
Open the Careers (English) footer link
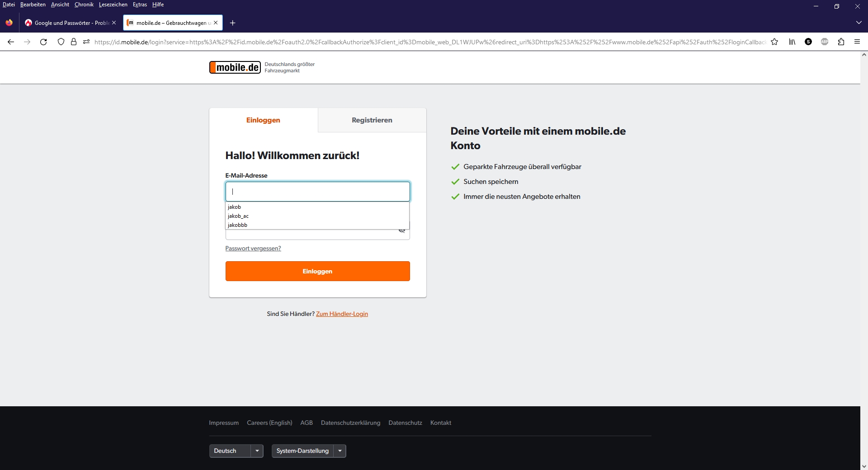[x=269, y=423]
